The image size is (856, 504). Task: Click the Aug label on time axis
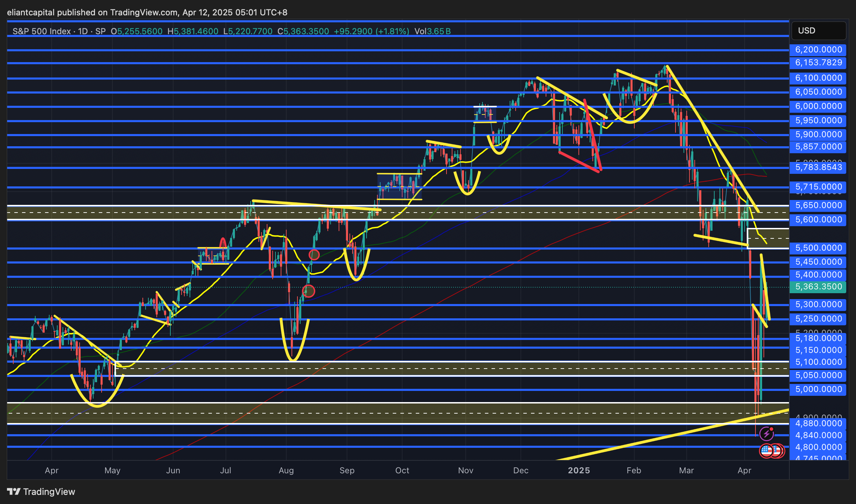(286, 470)
